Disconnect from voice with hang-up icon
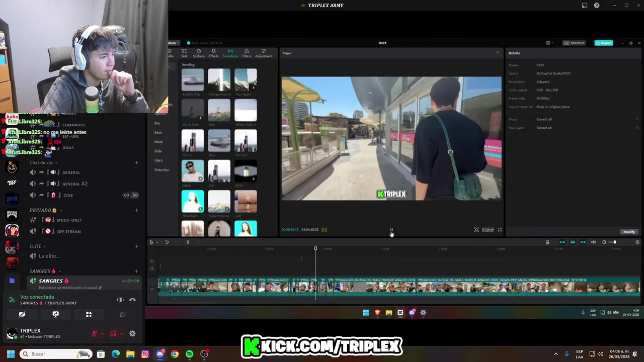Screen dimensions: 644x362 point(132,300)
